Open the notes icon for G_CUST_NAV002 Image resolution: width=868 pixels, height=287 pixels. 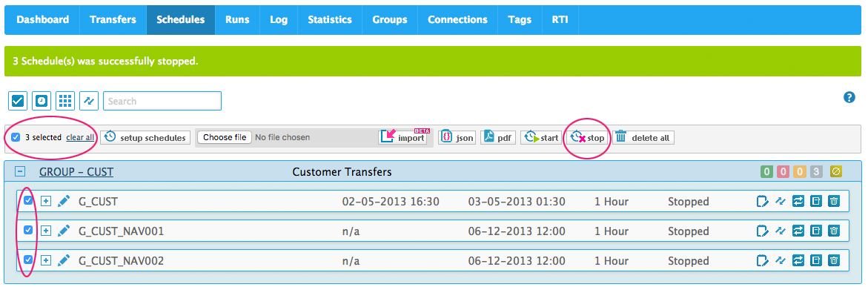762,260
